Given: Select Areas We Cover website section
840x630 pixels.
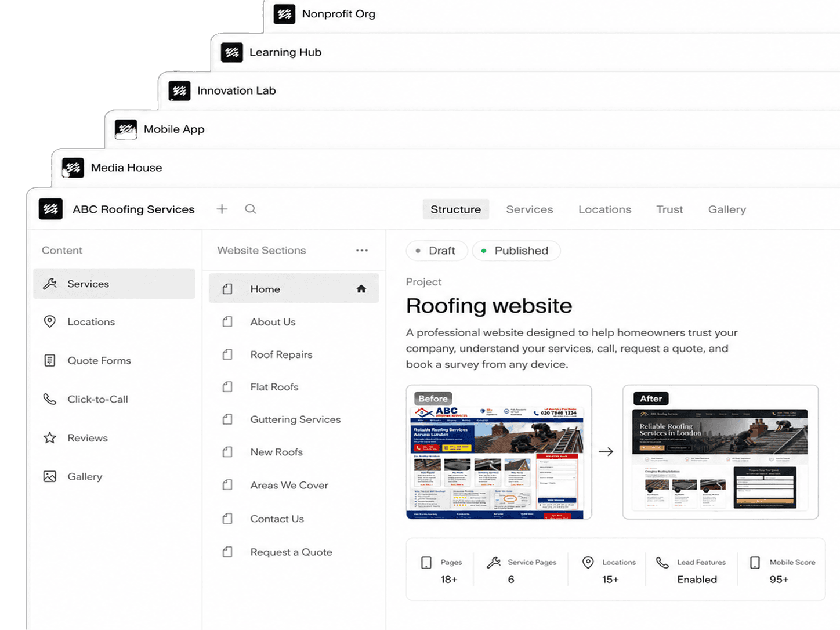Looking at the screenshot, I should [294, 484].
